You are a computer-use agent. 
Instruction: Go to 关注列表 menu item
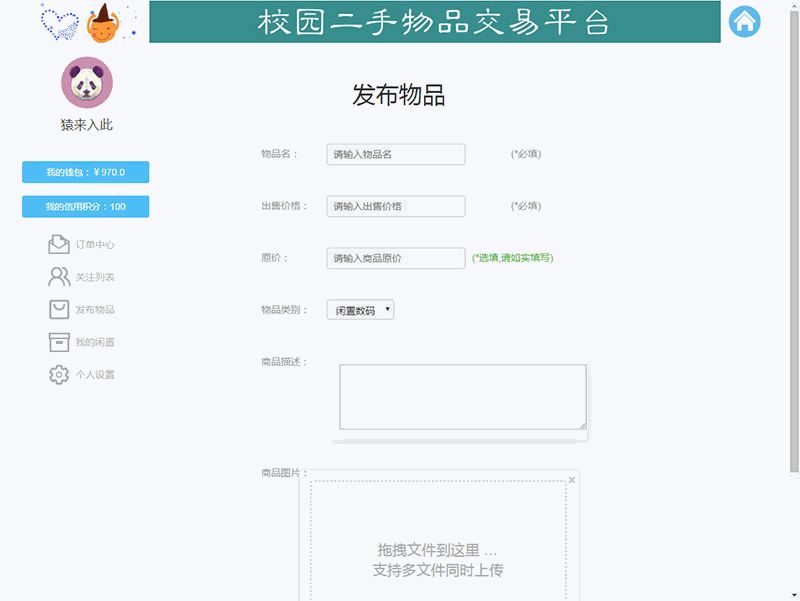click(95, 277)
